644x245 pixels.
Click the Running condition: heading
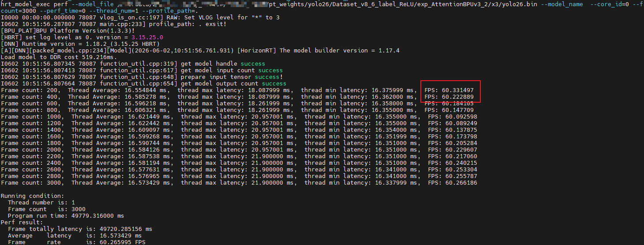32,196
